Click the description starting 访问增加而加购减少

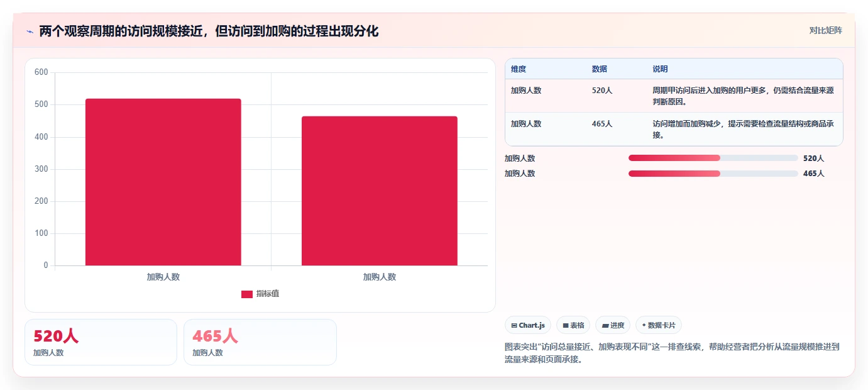point(744,129)
